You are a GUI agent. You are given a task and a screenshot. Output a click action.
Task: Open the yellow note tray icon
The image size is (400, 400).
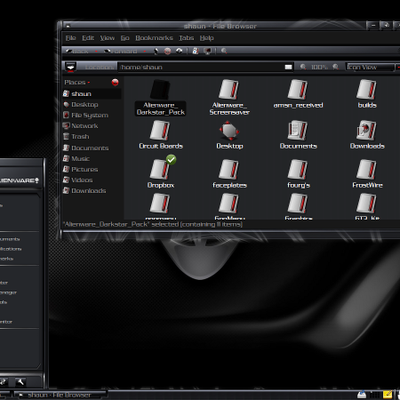coord(387,395)
